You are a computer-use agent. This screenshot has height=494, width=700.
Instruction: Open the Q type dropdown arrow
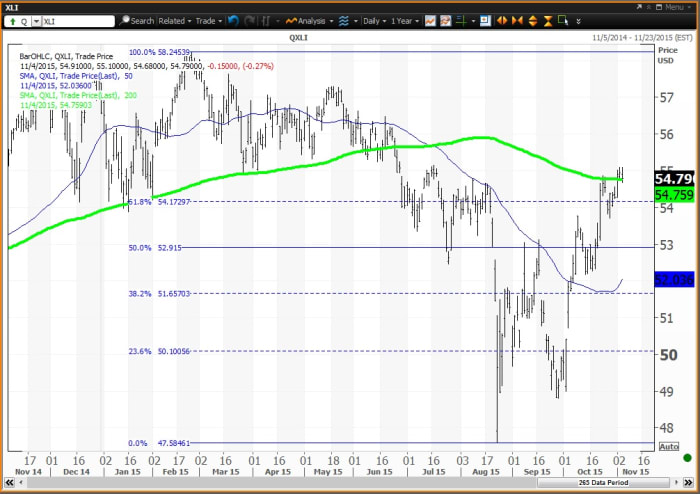coord(36,21)
